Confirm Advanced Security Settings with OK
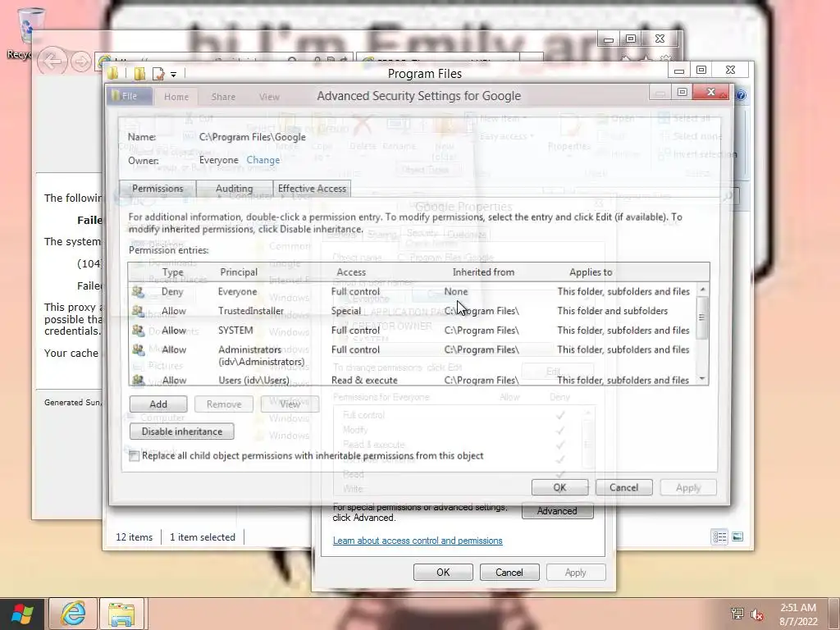 559,487
